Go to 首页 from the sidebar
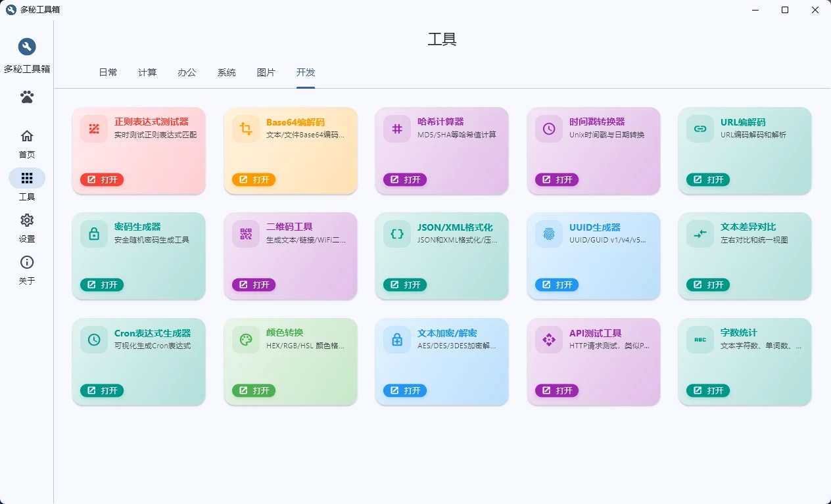The image size is (831, 504). 26,144
